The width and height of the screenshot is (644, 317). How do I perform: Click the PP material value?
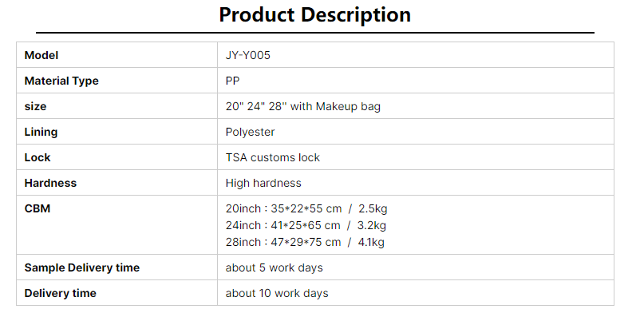point(232,81)
